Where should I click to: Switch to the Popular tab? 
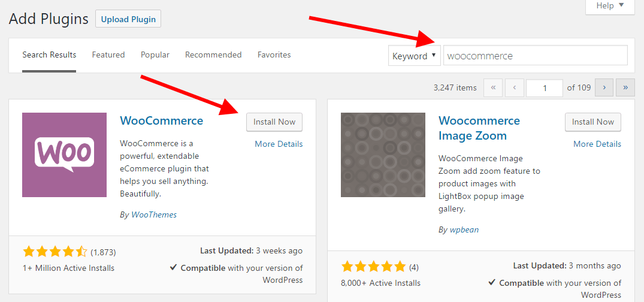pos(155,55)
